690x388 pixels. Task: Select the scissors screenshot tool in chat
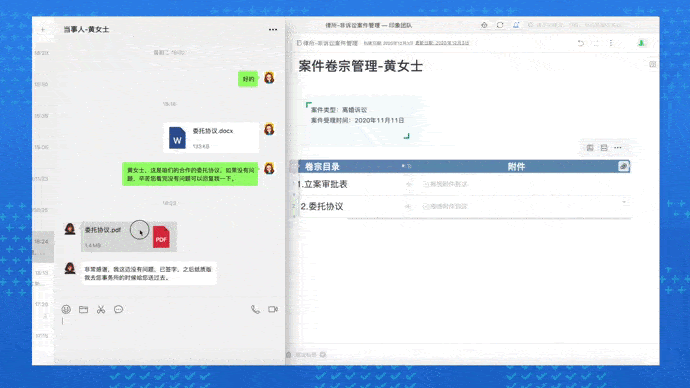(x=101, y=309)
